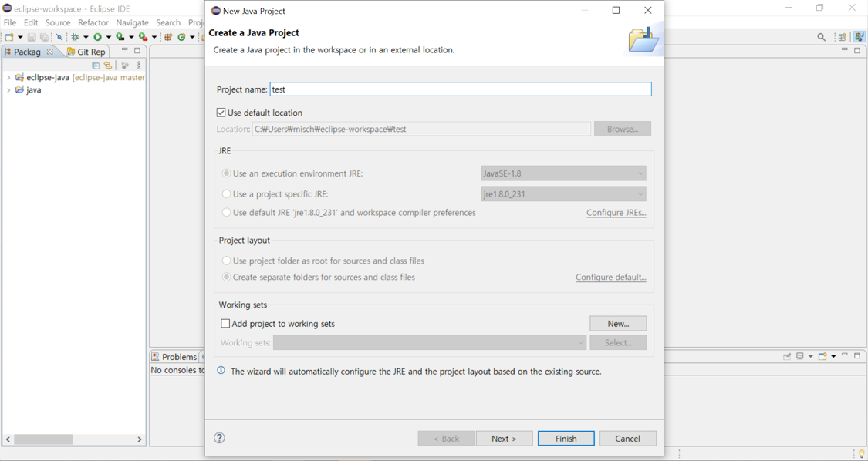Screen dimensions: 868x461
Task: Switch to the Git Repositories tab
Action: pos(86,52)
